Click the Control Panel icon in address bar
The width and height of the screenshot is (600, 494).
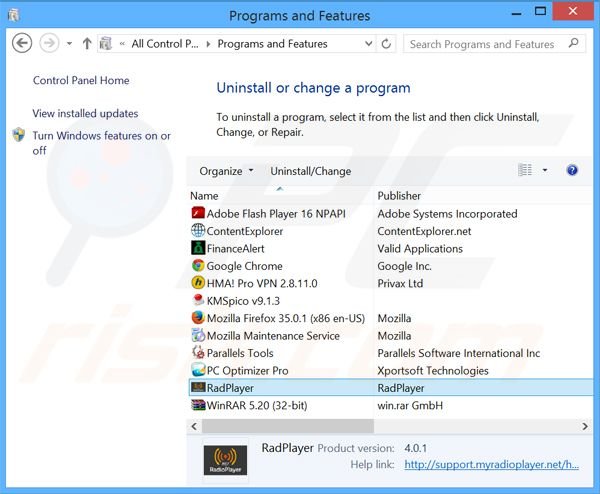pos(106,44)
